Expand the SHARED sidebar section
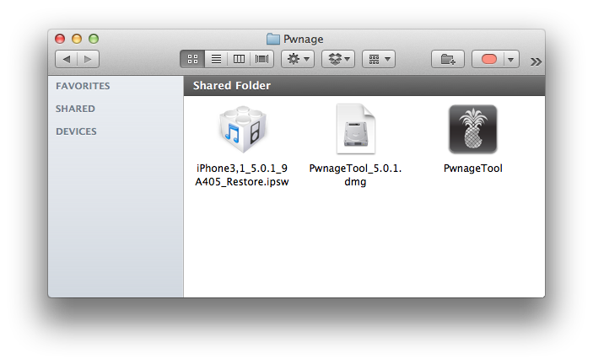This screenshot has width=593, height=364. [75, 109]
